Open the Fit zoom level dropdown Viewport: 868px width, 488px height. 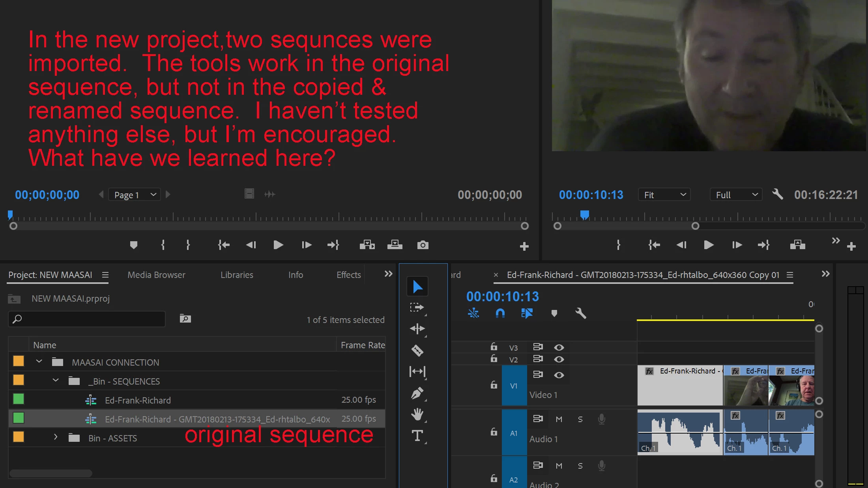[664, 195]
